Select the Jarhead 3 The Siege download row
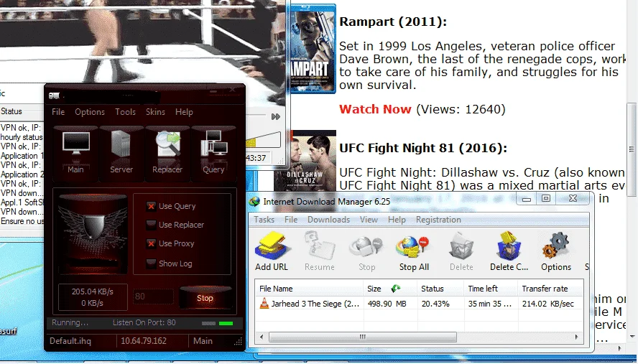The image size is (638, 364). pyautogui.click(x=419, y=304)
